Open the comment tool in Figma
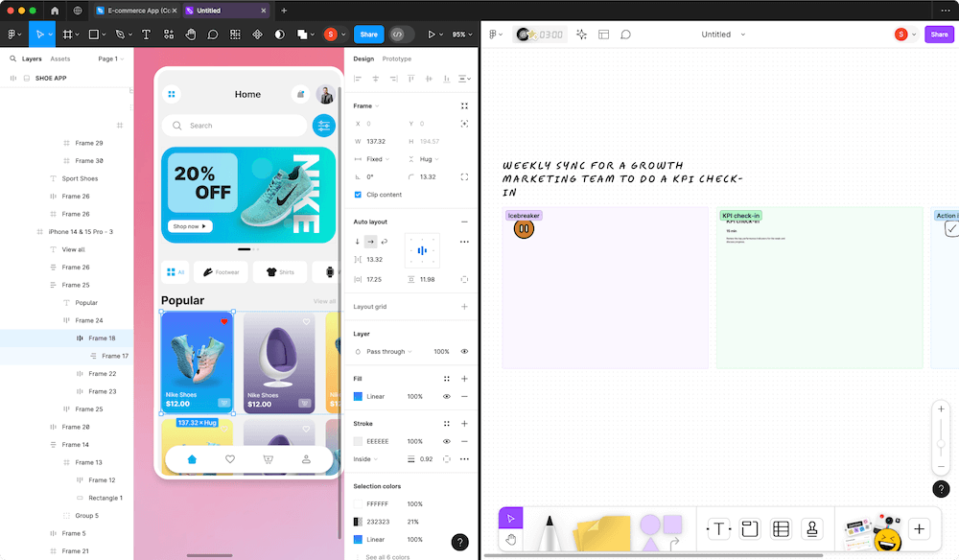The image size is (959, 560). [x=214, y=34]
